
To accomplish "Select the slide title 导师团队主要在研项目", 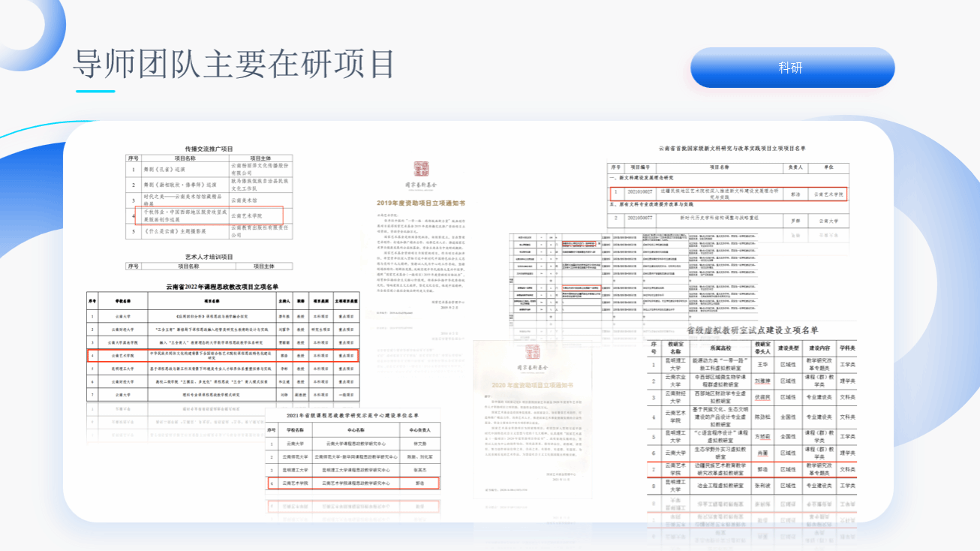I will pos(233,64).
